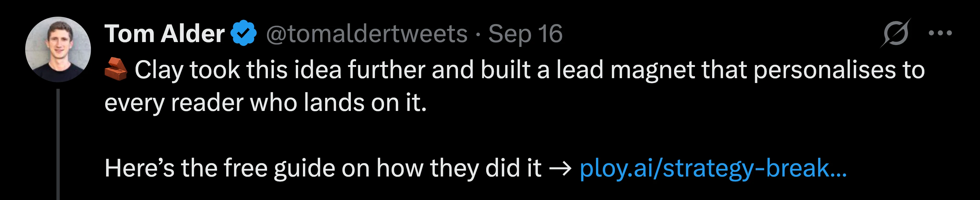Click the arrow symbol before the link
Viewport: 980px width, 200px height.
(561, 169)
